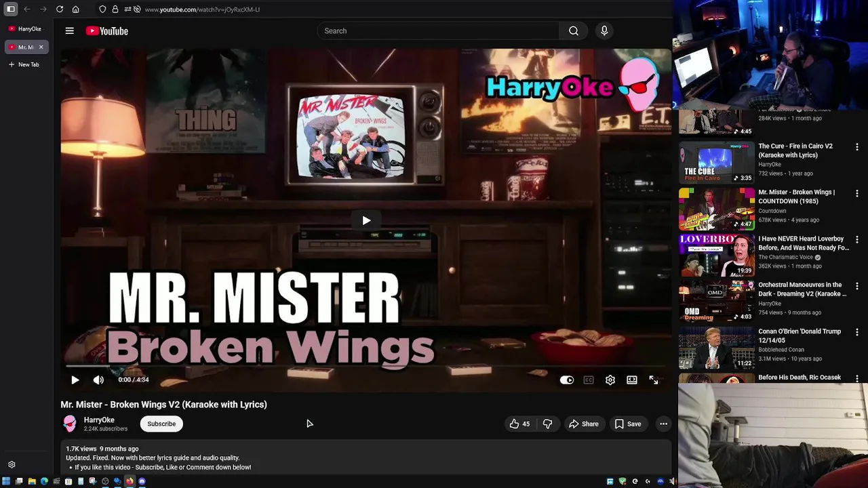
Task: Open the player settings gear
Action: pos(610,380)
